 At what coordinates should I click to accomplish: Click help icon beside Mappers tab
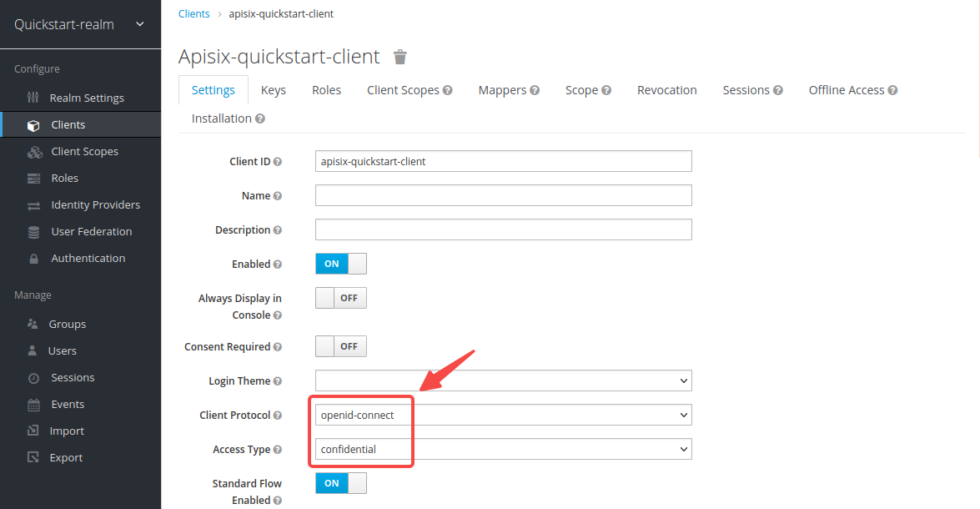pyautogui.click(x=535, y=91)
